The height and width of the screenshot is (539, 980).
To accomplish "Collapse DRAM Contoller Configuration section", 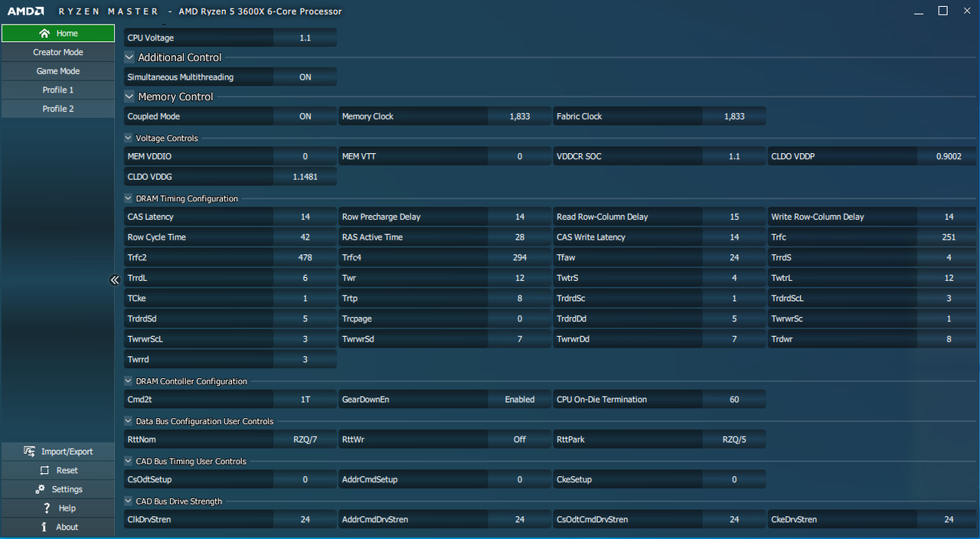I will pos(128,381).
